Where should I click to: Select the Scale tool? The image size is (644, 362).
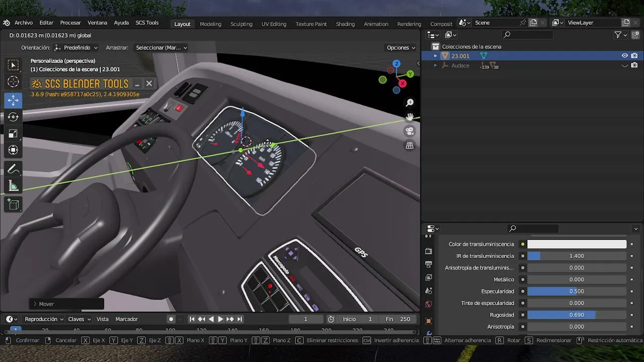tap(13, 134)
